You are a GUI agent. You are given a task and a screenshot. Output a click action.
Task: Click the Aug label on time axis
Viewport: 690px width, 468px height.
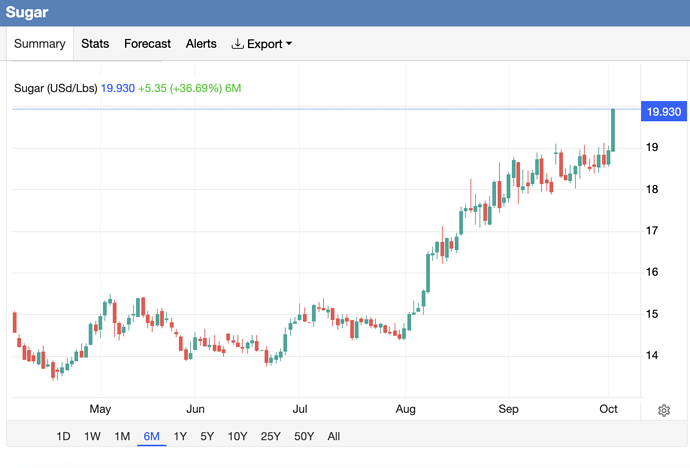[x=405, y=409]
